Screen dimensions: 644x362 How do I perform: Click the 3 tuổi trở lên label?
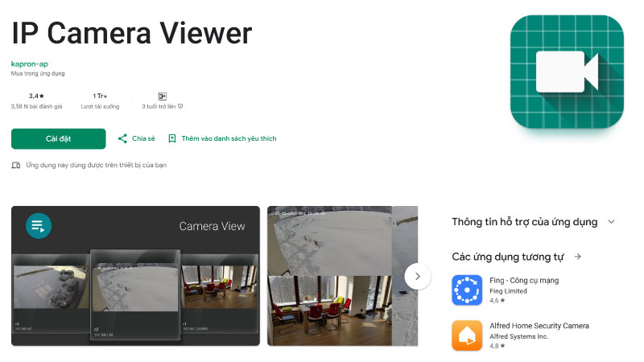(x=159, y=106)
